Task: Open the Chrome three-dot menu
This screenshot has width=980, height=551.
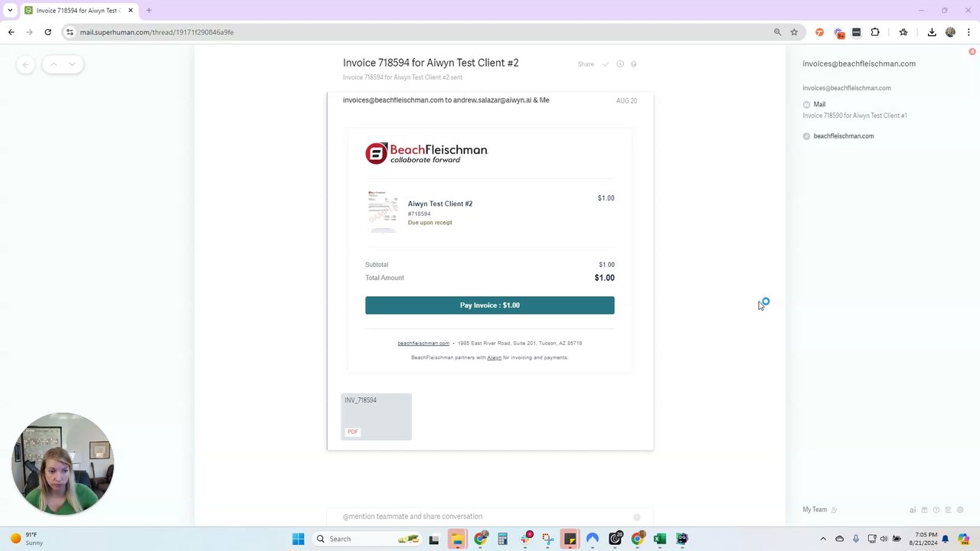Action: pos(969,32)
